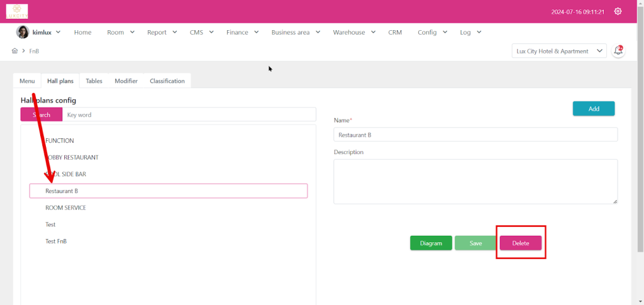Image resolution: width=644 pixels, height=305 pixels.
Task: Go to the Home menu item
Action: coord(82,32)
